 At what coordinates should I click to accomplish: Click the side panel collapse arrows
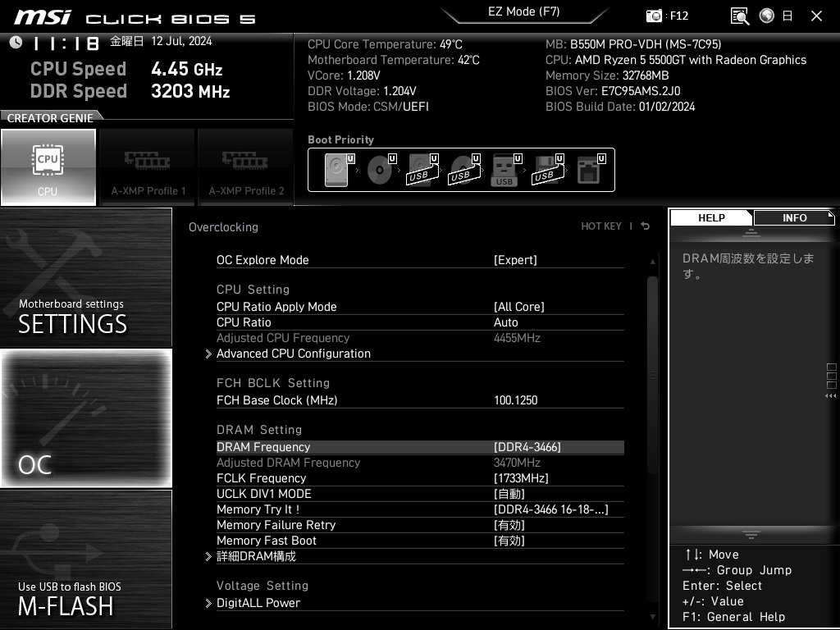[831, 396]
